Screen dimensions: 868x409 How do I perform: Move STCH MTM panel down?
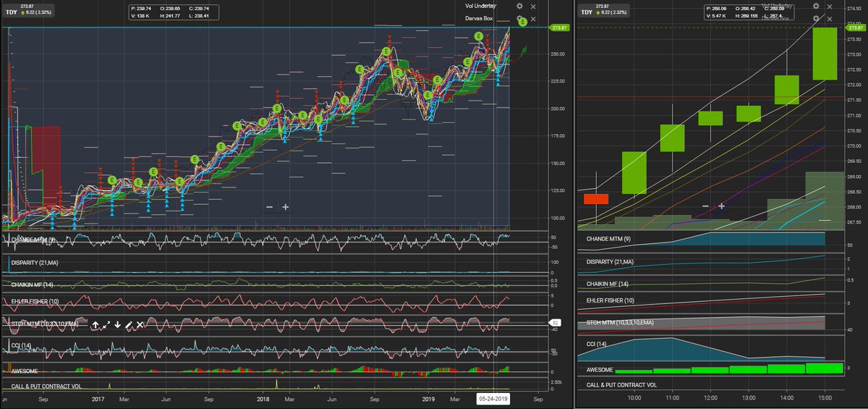coord(117,325)
